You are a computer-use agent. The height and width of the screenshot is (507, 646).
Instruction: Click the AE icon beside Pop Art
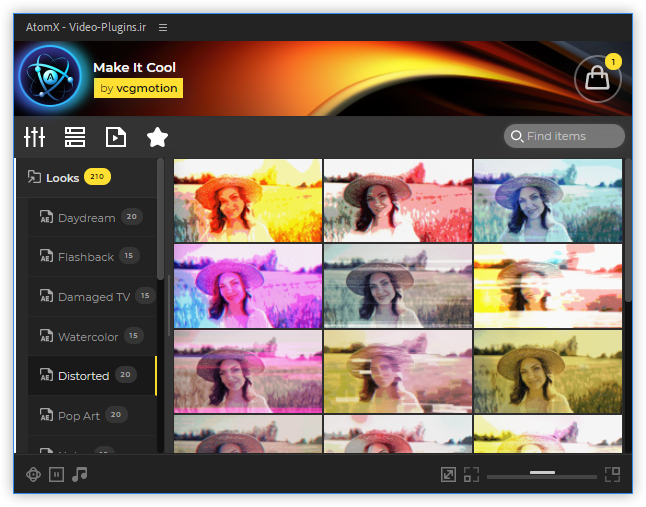coord(46,415)
